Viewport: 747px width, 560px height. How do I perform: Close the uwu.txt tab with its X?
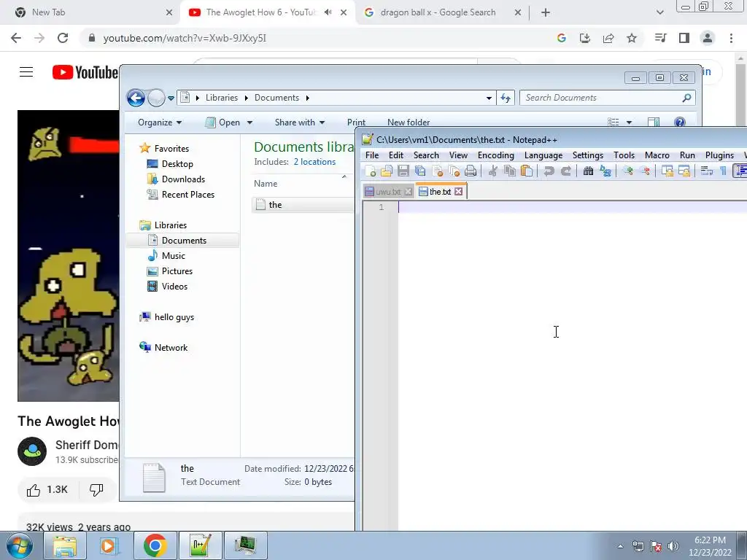coord(408,192)
